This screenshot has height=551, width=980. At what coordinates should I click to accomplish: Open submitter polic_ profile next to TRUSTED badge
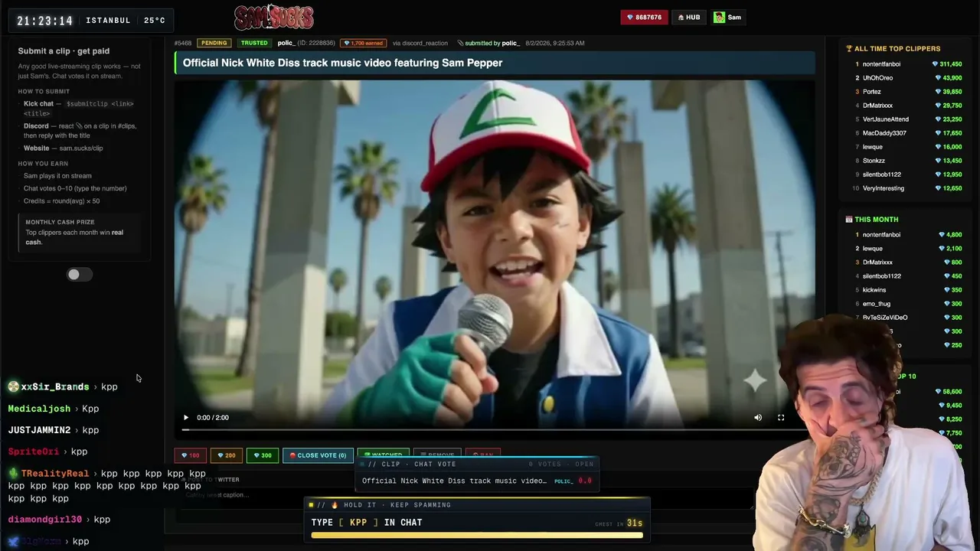click(286, 43)
